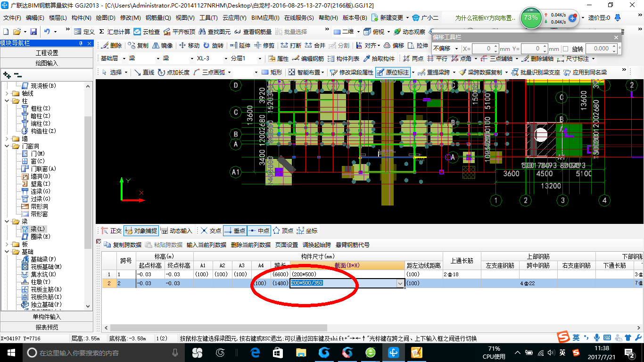644x362 pixels.
Task: Select the 矩形 rectangle tool
Action: [272, 73]
